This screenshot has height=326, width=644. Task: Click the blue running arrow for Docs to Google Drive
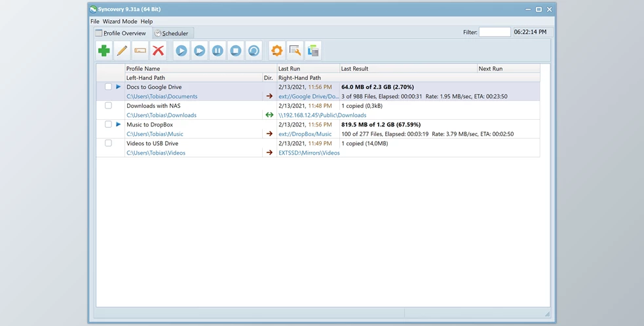[119, 86]
